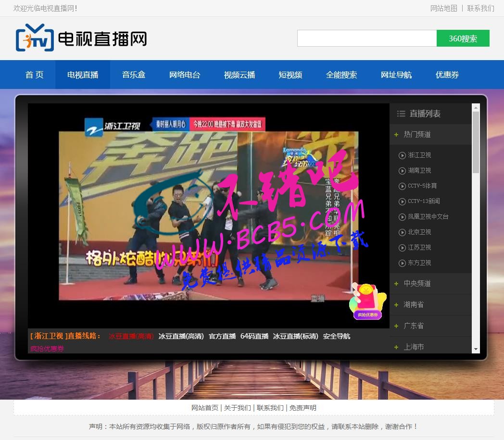This screenshot has width=504, height=440.
Task: Expand the 湖南省 channel group
Action: pos(430,305)
